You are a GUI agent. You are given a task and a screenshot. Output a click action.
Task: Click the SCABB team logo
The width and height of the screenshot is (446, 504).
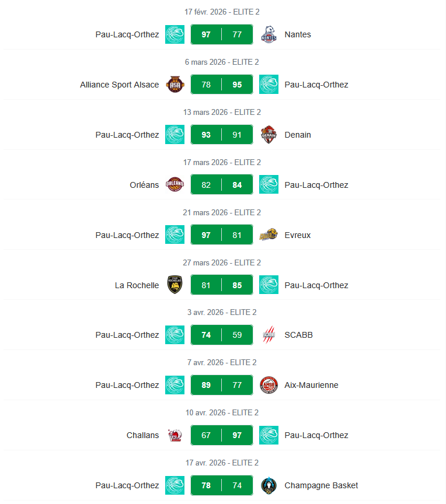coord(269,335)
